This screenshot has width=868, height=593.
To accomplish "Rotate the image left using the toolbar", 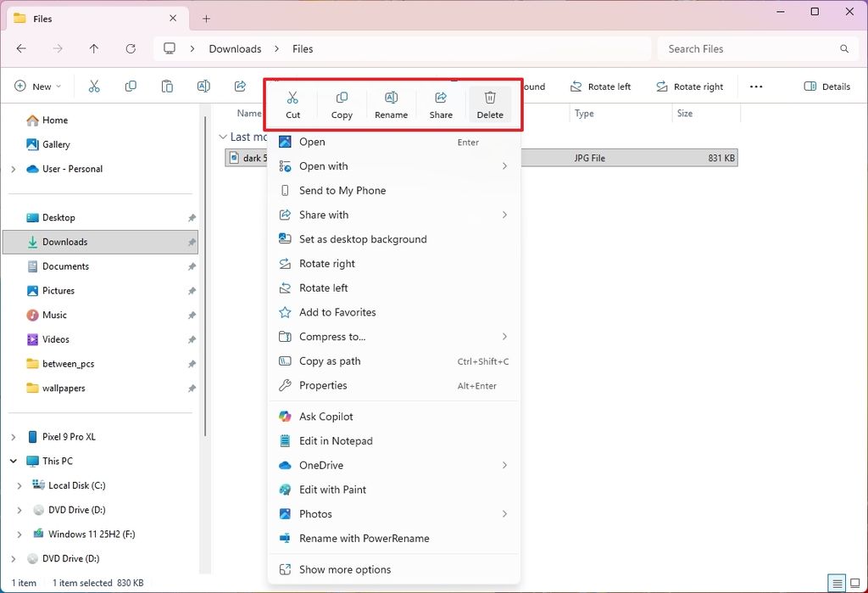I will coord(601,86).
